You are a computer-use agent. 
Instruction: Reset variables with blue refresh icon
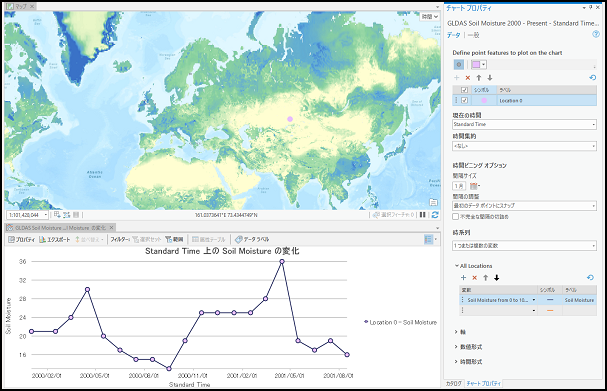(x=590, y=277)
